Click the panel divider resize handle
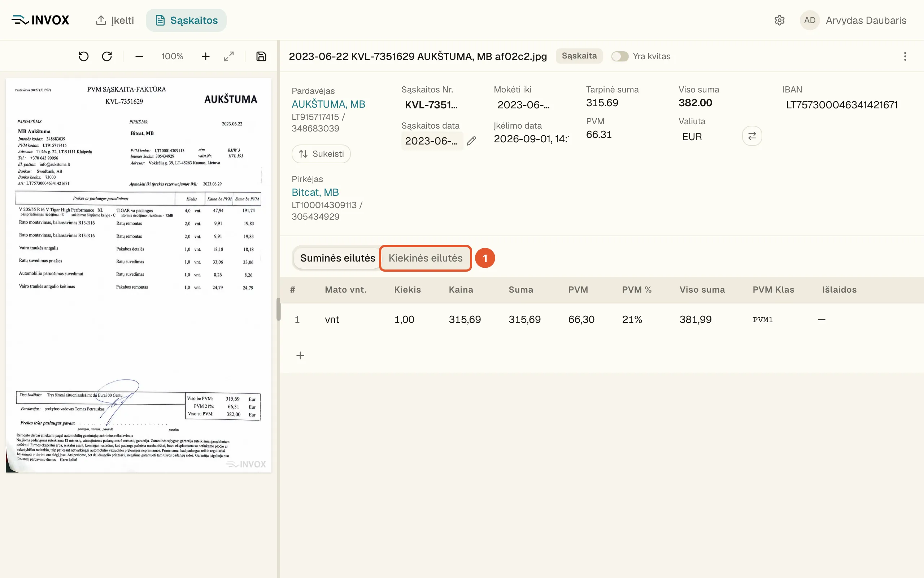This screenshot has width=924, height=578. (278, 309)
